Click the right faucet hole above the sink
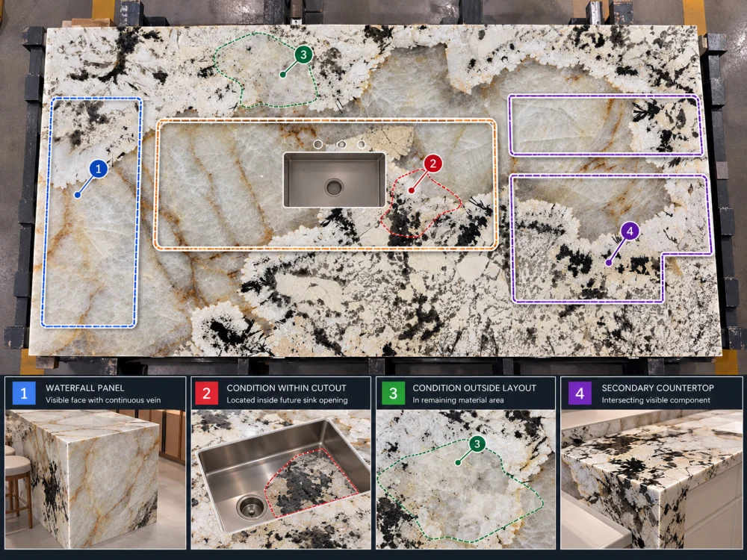Viewport: 747px width, 560px height. coord(361,144)
